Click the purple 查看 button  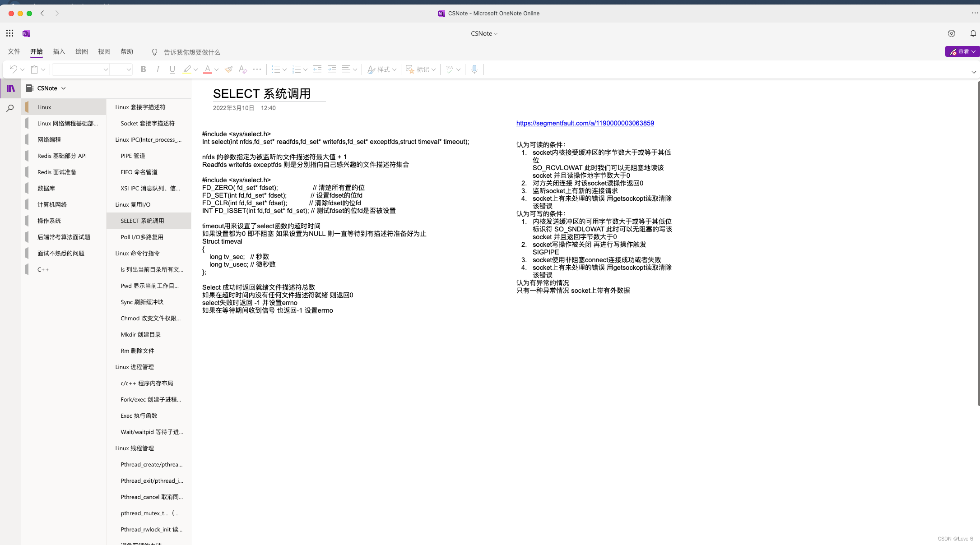click(x=962, y=51)
